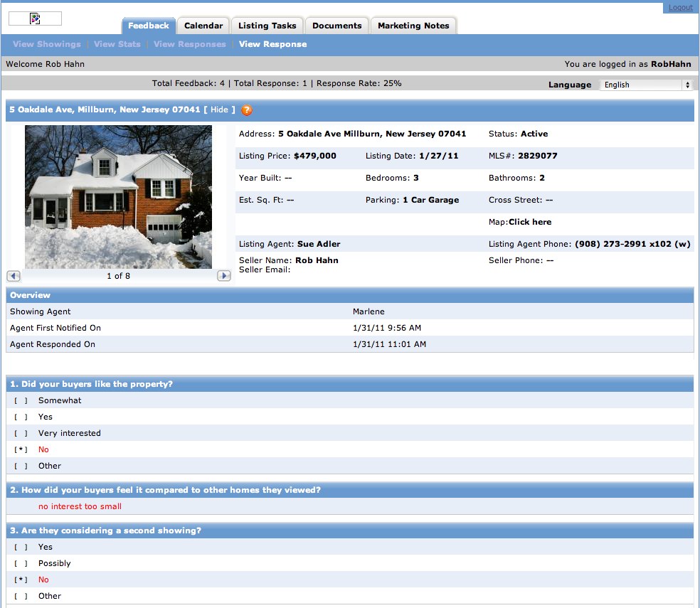Screen dimensions: 700x608
Task: Select View Response submenu item
Action: [272, 44]
